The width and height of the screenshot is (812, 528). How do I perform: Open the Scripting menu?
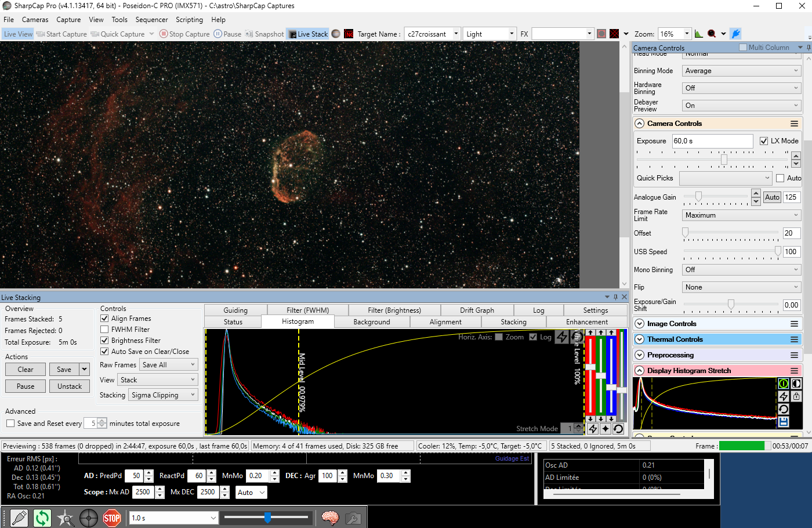point(190,20)
